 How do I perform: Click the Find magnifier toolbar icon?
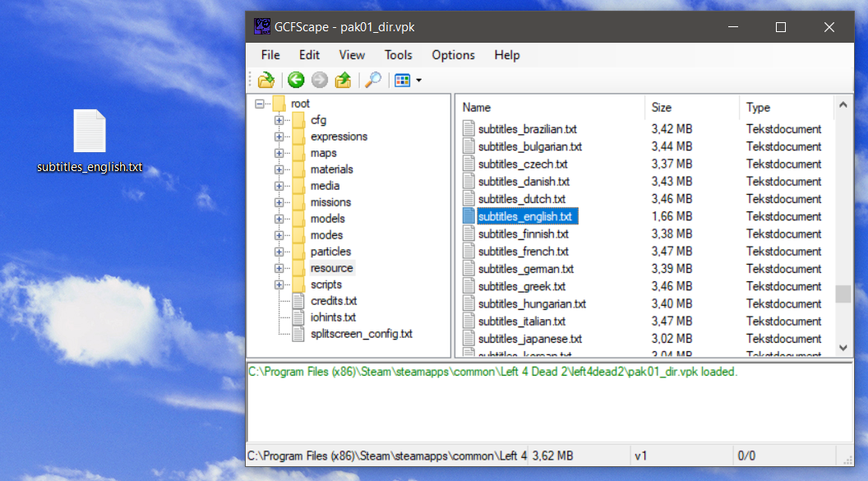point(373,81)
